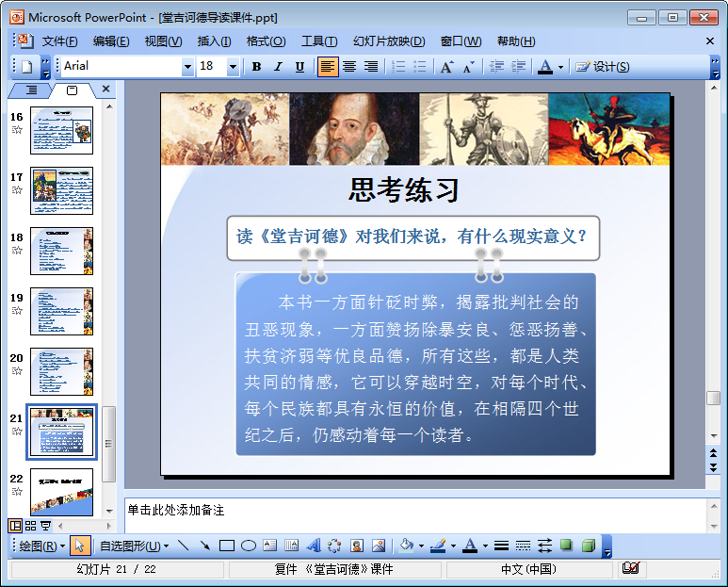Viewport: 728px width, 587px height.
Task: Decrease indent level
Action: click(x=496, y=67)
